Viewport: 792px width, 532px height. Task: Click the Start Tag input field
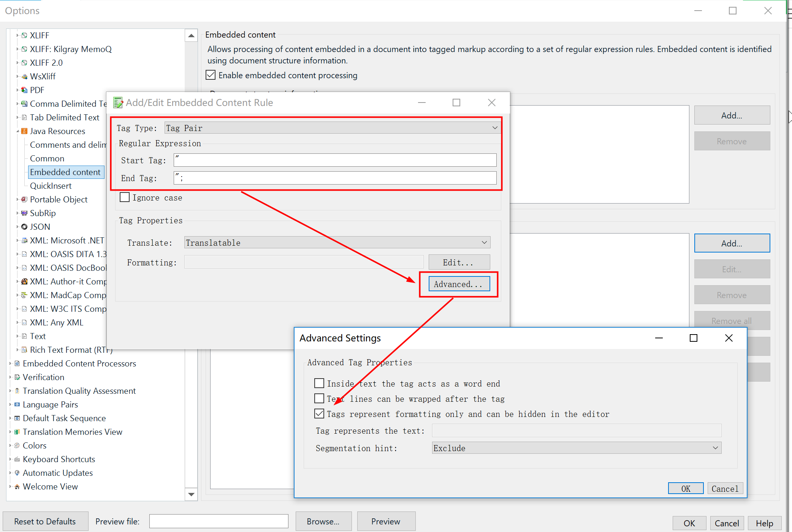(x=335, y=160)
